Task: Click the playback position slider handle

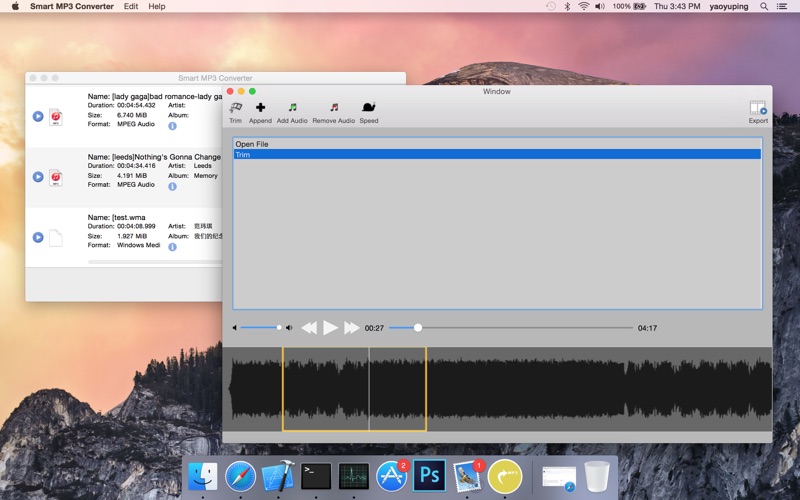Action: pyautogui.click(x=418, y=328)
